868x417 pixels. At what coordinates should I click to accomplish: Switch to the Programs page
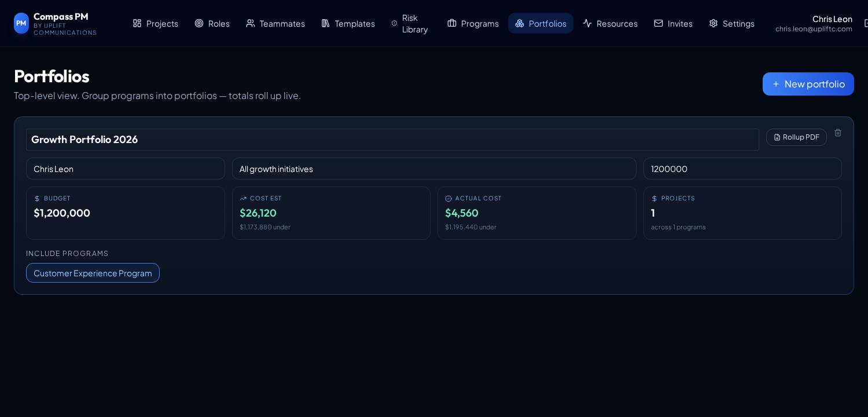pos(473,23)
